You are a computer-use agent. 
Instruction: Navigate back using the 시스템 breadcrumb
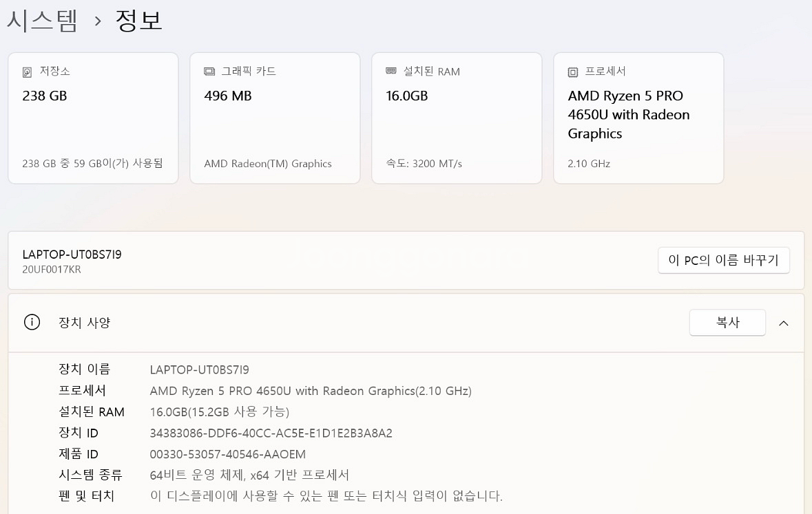43,19
